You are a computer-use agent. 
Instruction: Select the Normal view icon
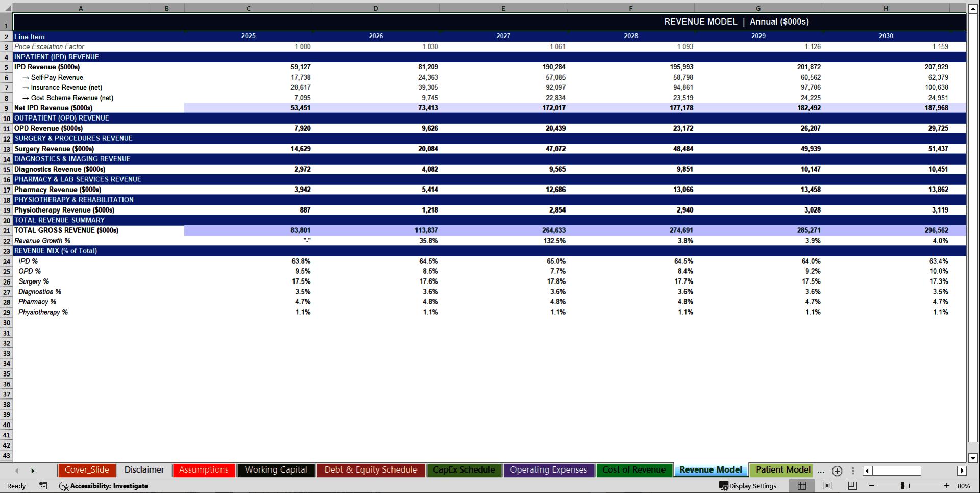point(802,486)
